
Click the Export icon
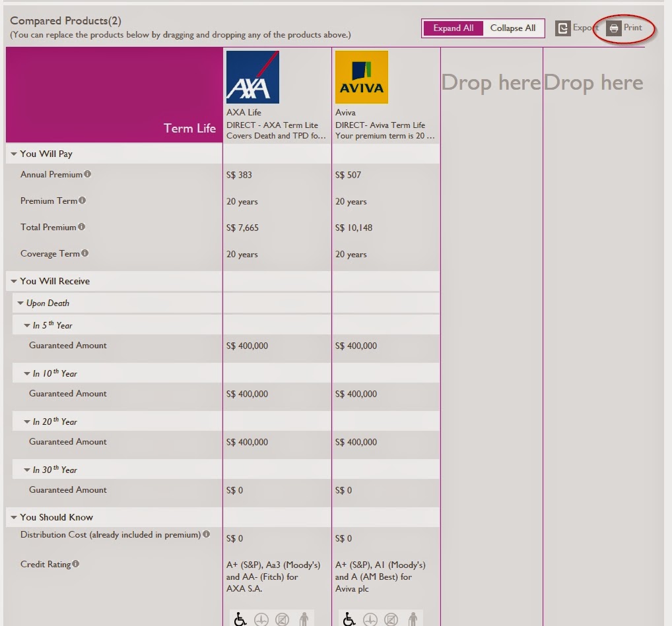562,28
